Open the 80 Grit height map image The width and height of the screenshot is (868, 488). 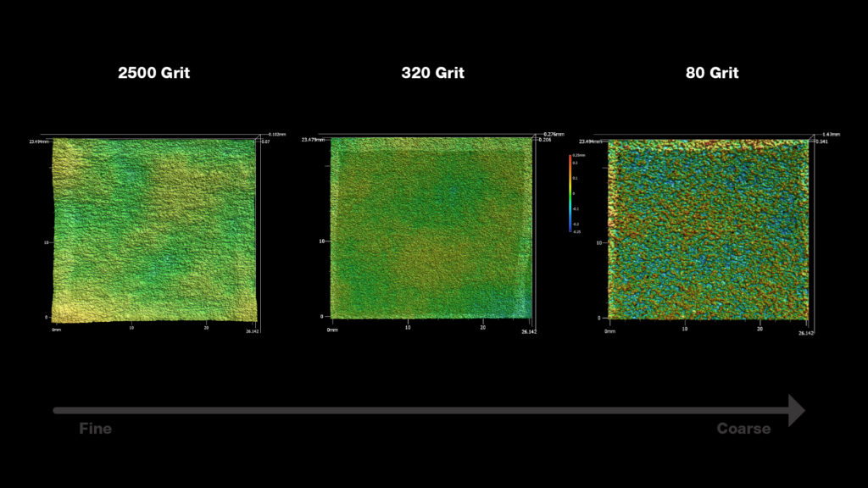click(x=708, y=229)
